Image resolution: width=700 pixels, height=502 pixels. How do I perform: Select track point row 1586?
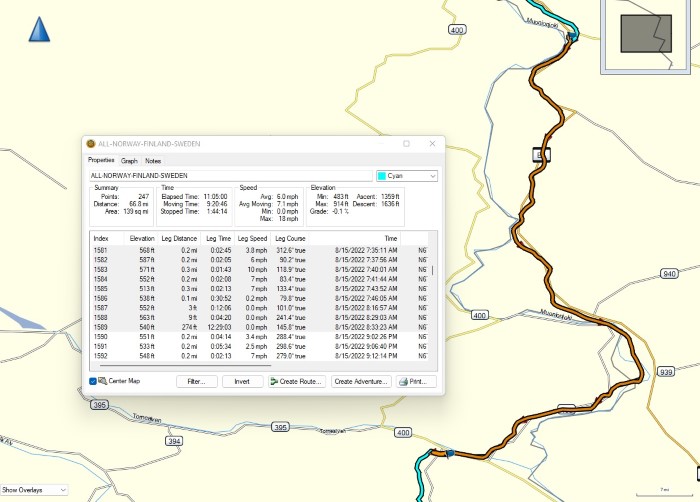click(x=259, y=298)
